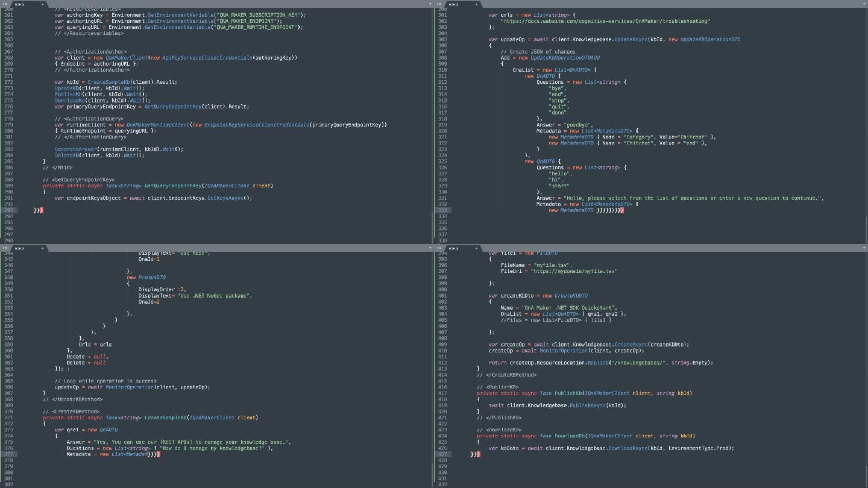Click the '// Loop while operation is success' comment
Screen dimensions: 868x488
coord(105,381)
